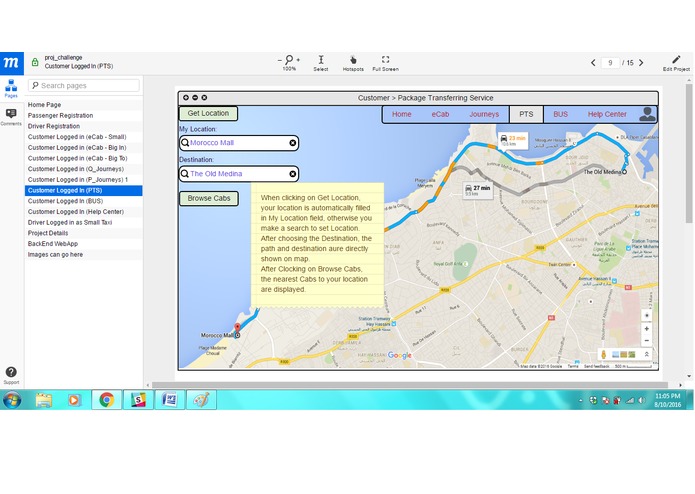
Task: Choose the Select tool
Action: (321, 63)
